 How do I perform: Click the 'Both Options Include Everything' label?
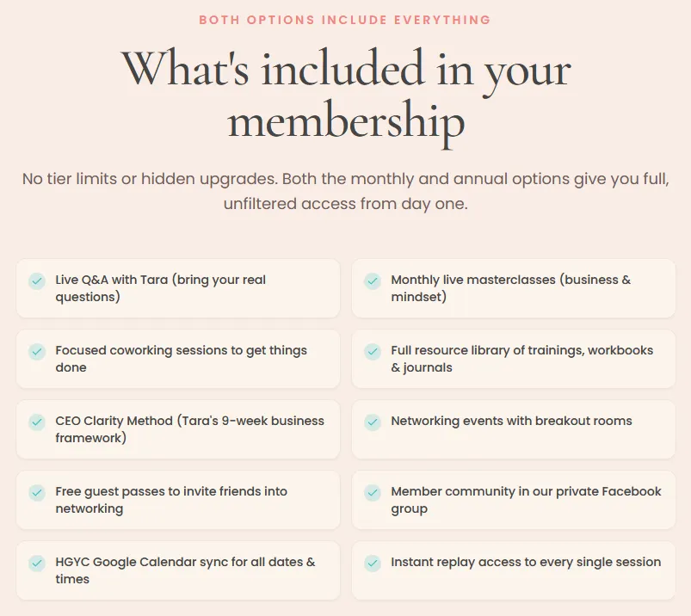tap(345, 20)
